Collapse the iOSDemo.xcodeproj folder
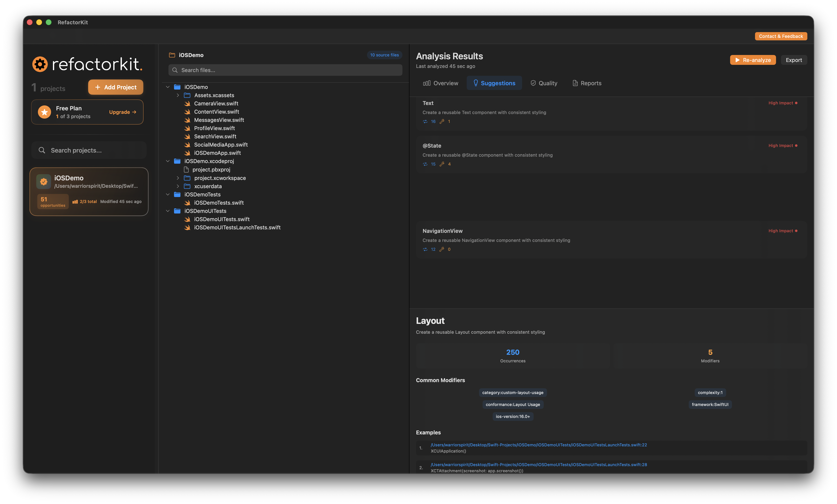This screenshot has width=837, height=504. click(x=168, y=161)
